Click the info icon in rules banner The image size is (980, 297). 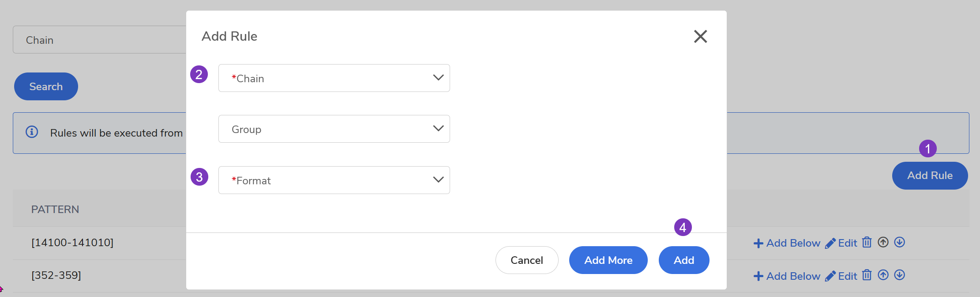[32, 132]
